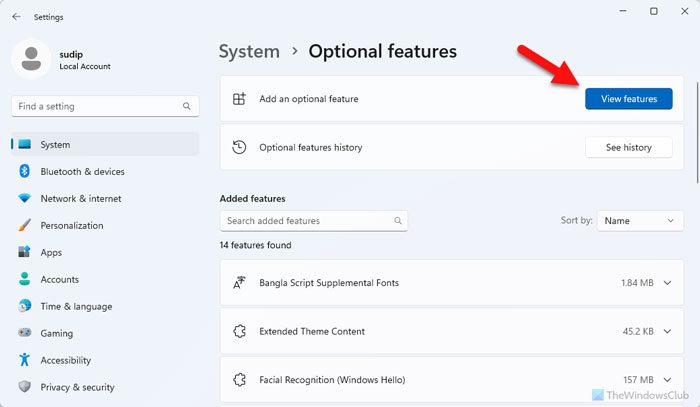
Task: Click the Optional features page title
Action: 383,52
